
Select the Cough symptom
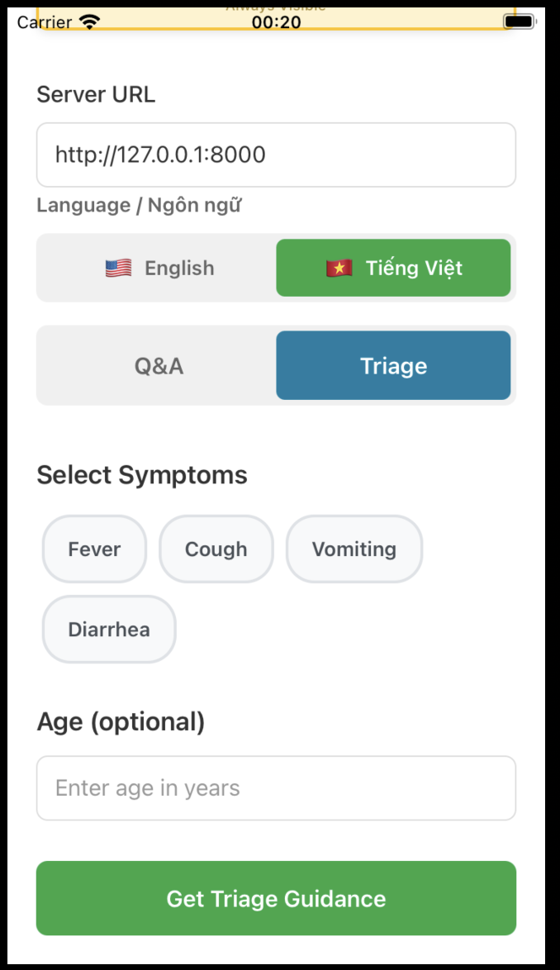[x=216, y=548]
